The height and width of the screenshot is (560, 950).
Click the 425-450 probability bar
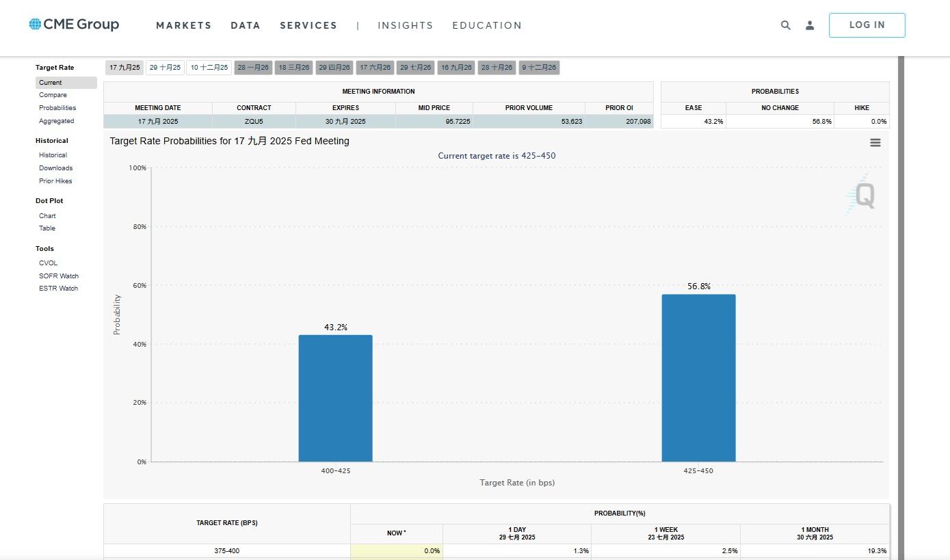(x=698, y=378)
